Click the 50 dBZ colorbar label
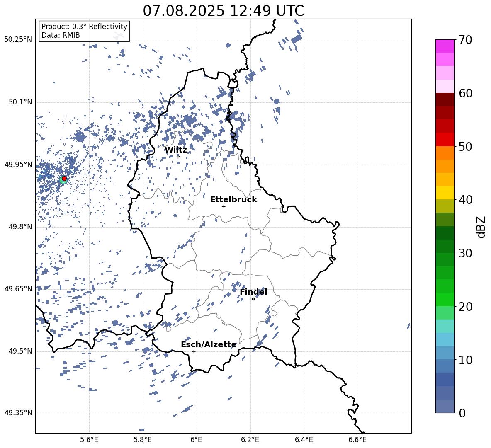This screenshot has width=491, height=448. tap(465, 146)
